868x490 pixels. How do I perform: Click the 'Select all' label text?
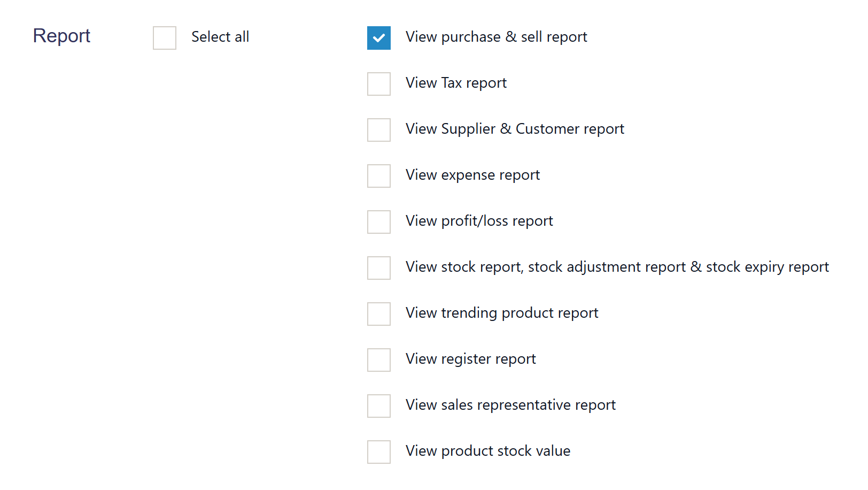[x=220, y=37]
